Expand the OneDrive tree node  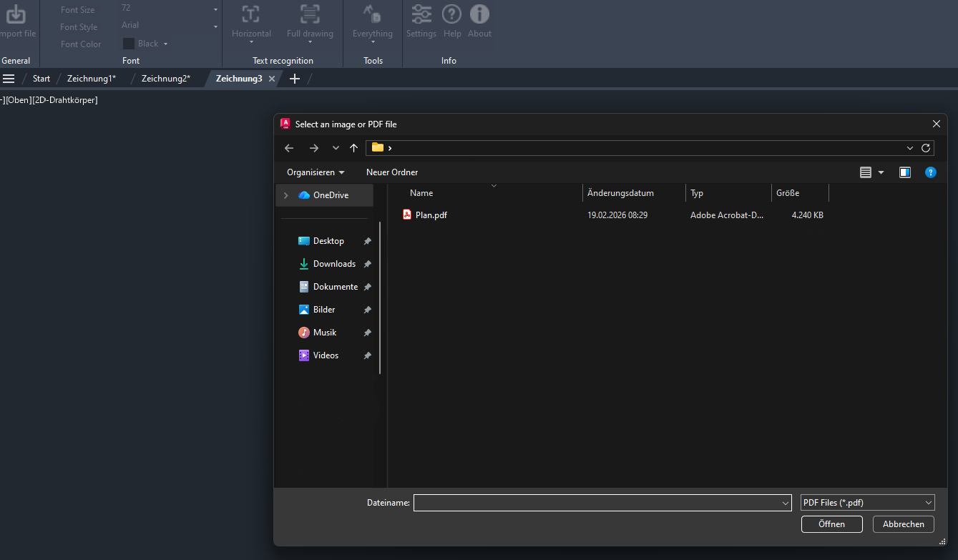[286, 195]
